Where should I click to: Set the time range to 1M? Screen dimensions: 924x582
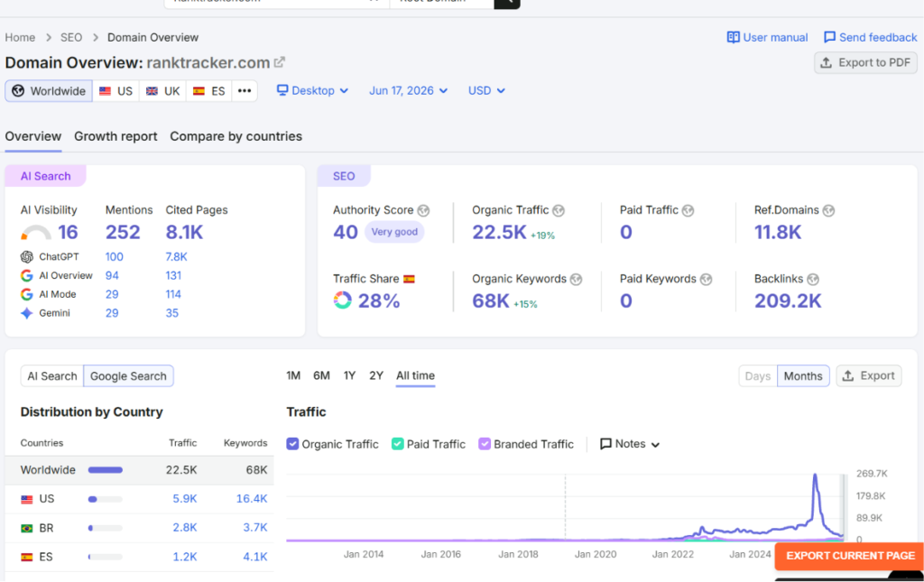(x=293, y=375)
